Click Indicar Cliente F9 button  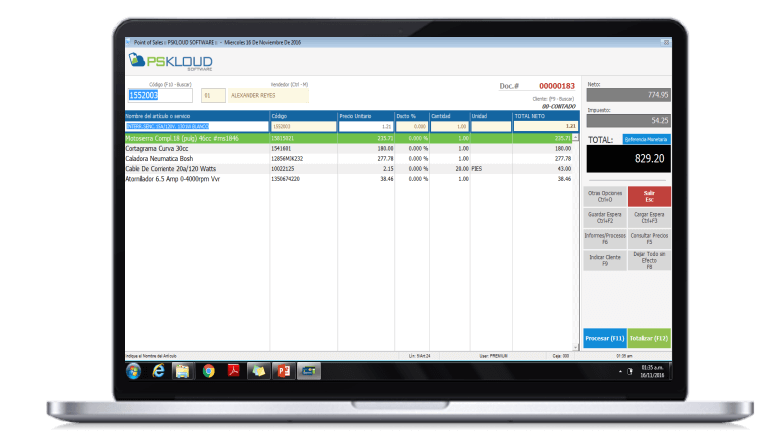coord(605,260)
